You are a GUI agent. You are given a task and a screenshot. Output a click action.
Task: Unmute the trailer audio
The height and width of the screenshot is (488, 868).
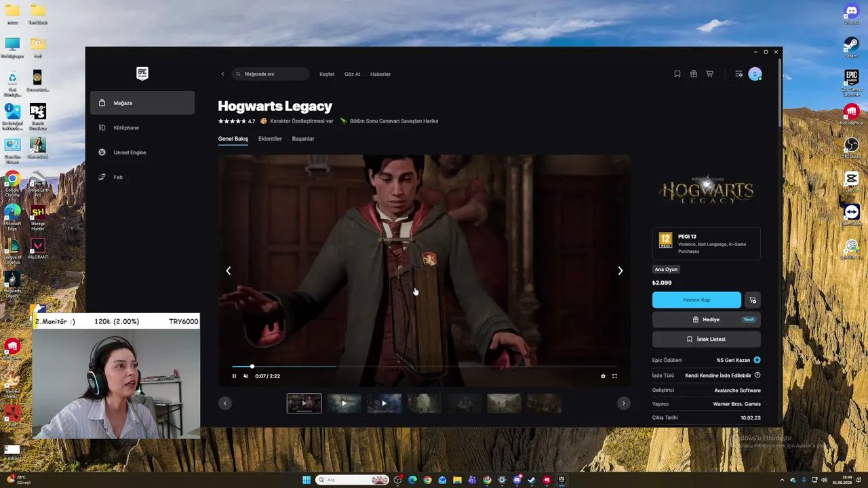[246, 376]
